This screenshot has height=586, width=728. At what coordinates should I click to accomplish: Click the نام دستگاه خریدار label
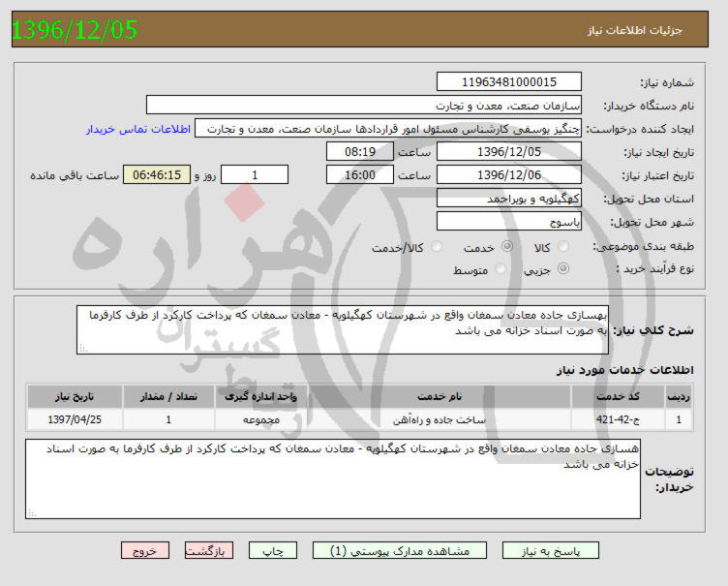[x=649, y=106]
